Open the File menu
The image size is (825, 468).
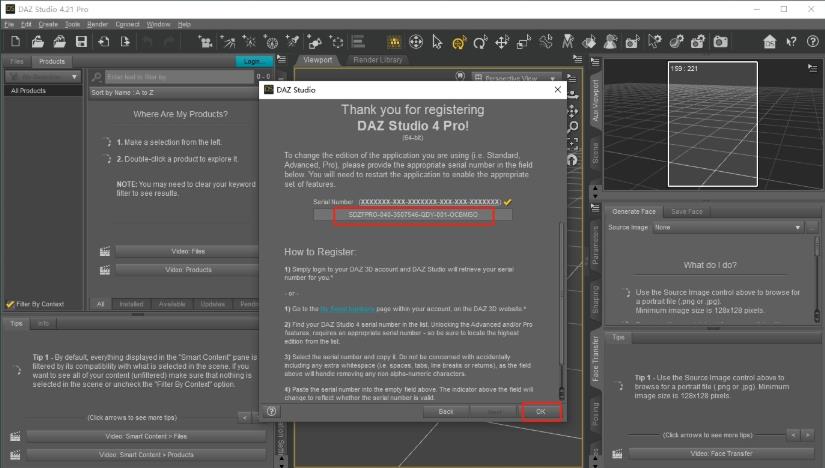pos(9,24)
